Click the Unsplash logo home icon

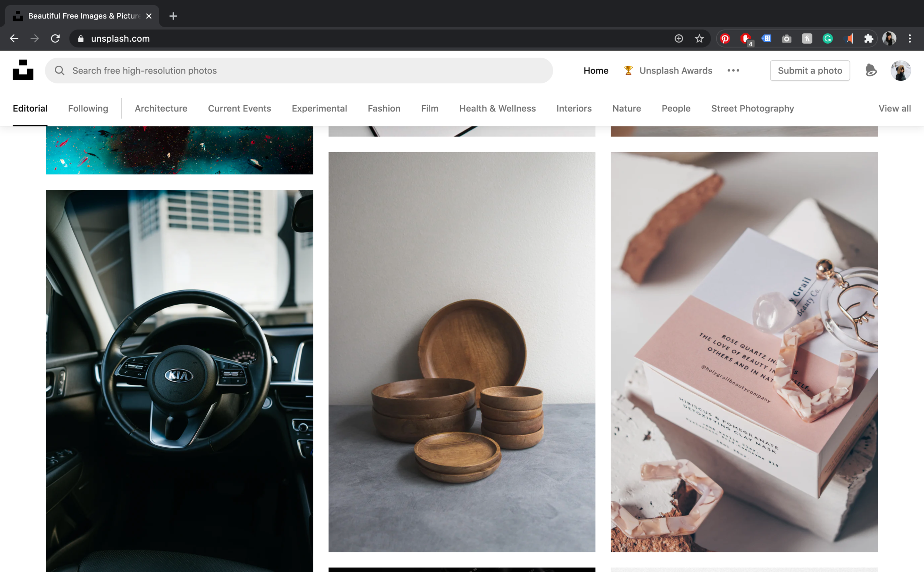point(23,71)
